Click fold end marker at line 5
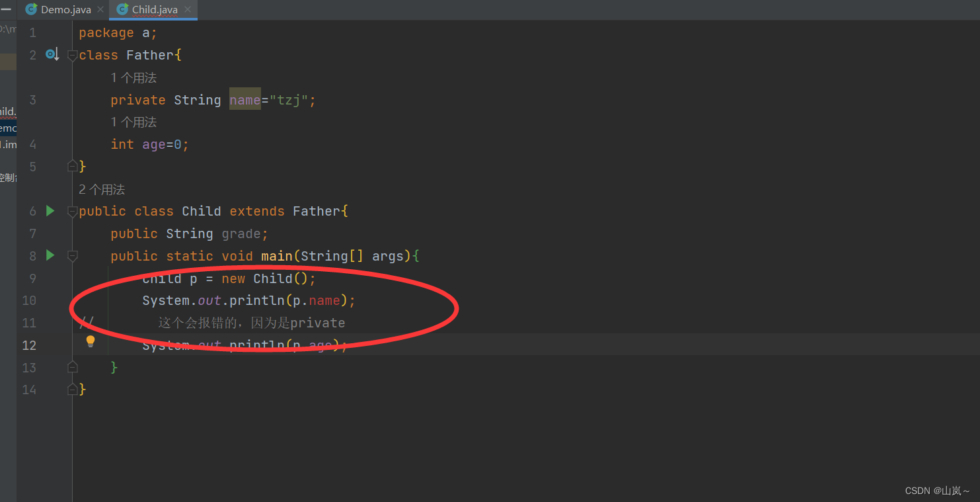Image resolution: width=980 pixels, height=502 pixels. [73, 166]
